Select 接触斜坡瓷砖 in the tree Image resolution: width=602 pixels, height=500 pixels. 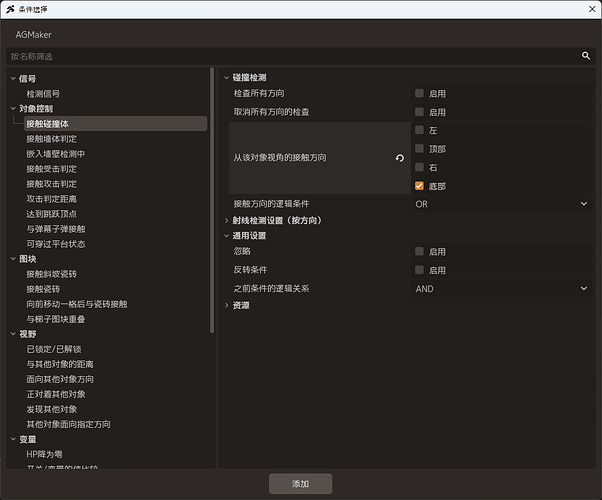(x=51, y=274)
